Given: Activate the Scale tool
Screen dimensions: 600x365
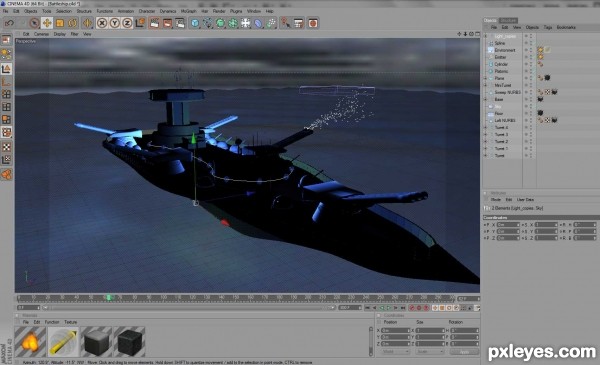Looking at the screenshot, I should [x=60, y=23].
